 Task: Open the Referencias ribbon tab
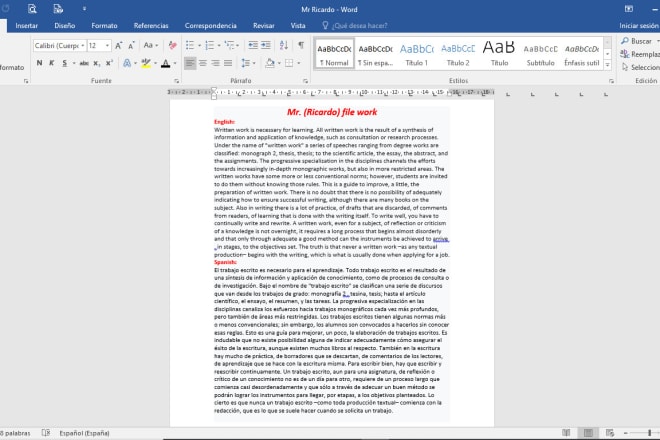151,24
